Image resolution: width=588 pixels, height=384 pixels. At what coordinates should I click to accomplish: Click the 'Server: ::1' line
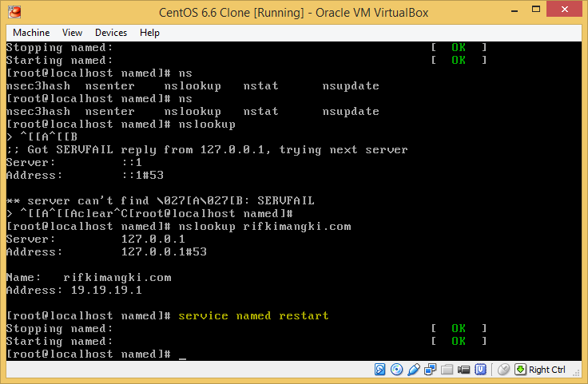[73, 163]
